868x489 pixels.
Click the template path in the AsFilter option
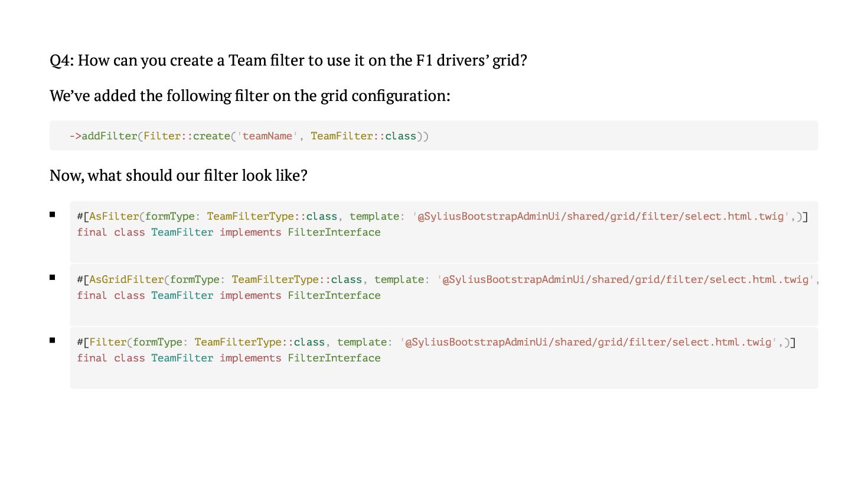pyautogui.click(x=601, y=216)
